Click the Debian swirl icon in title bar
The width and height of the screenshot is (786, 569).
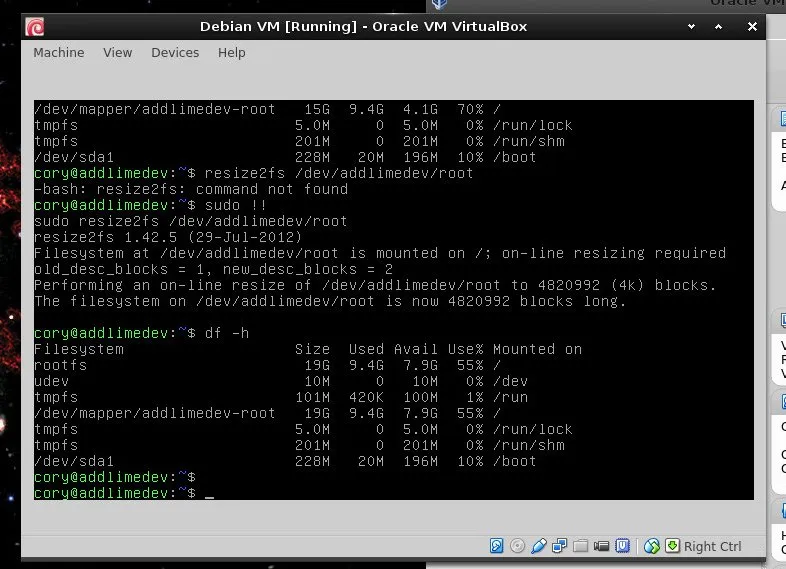point(35,27)
